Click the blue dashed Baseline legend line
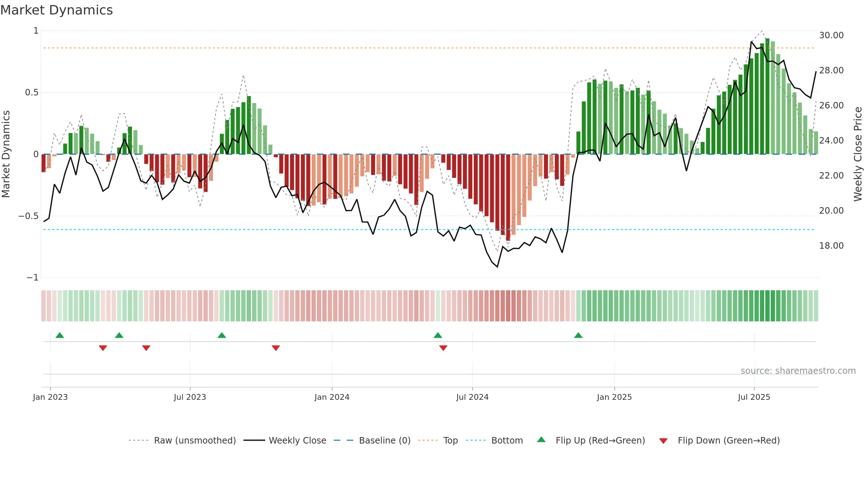Image resolution: width=868 pixels, height=488 pixels. (344, 440)
